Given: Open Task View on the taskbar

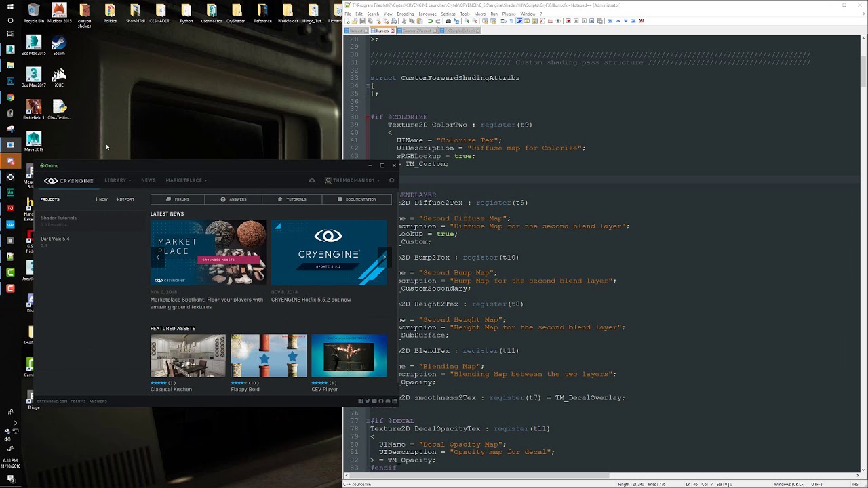Looking at the screenshot, I should (10, 35).
